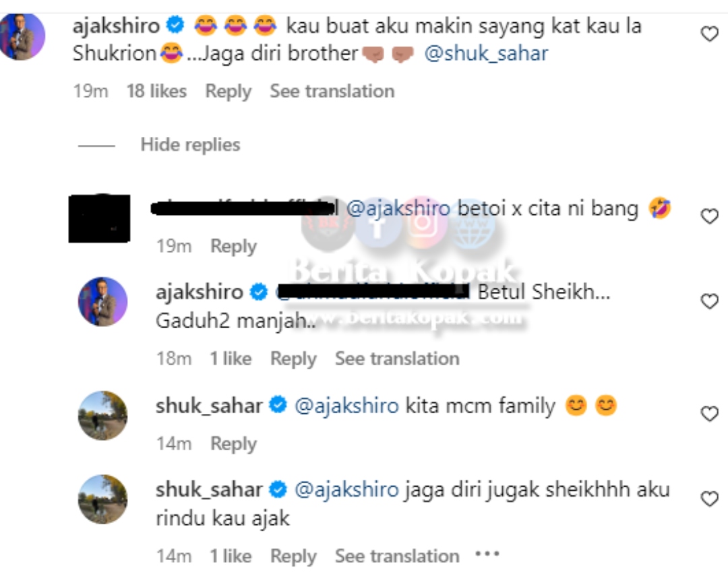View the 18 likes list

pos(156,92)
